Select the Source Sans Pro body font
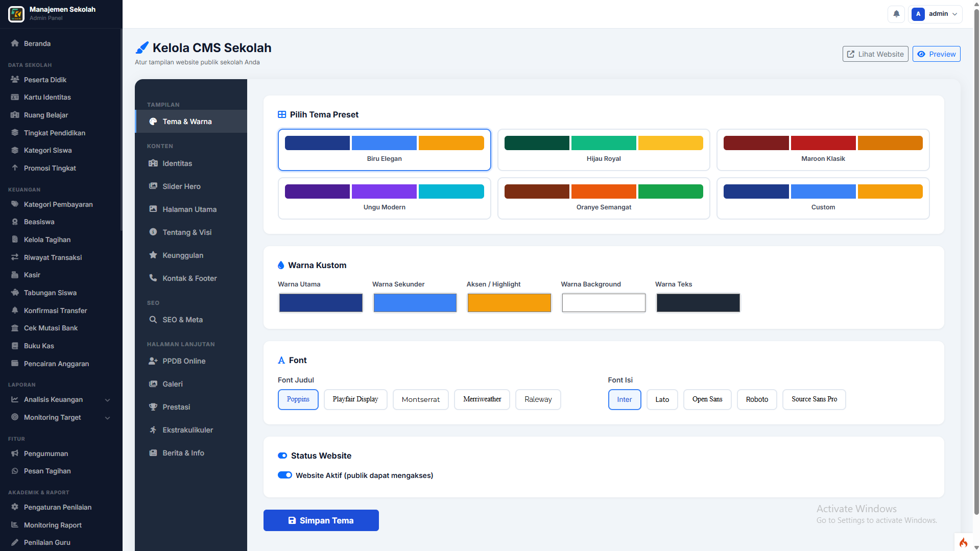 tap(815, 399)
